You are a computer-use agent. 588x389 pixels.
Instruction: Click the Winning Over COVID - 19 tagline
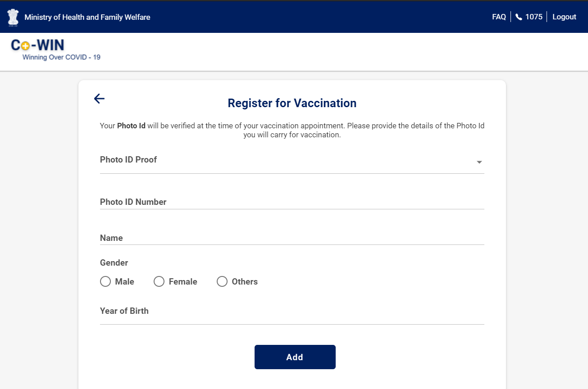[61, 57]
